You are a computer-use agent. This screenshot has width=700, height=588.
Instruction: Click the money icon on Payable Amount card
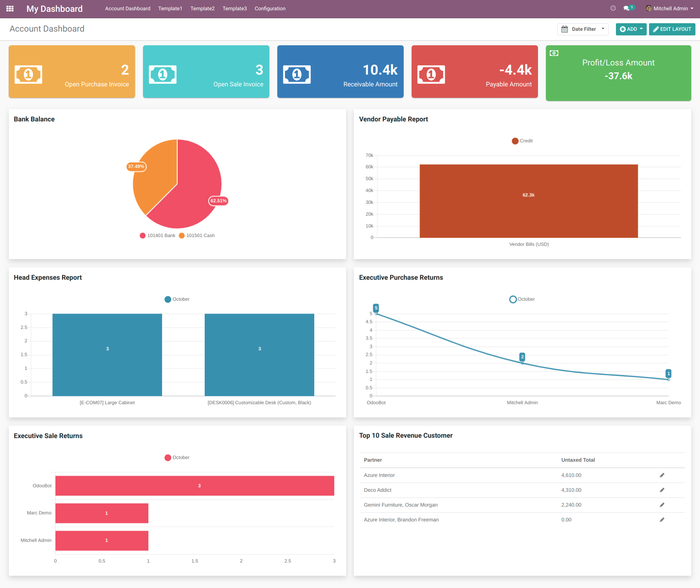click(431, 75)
